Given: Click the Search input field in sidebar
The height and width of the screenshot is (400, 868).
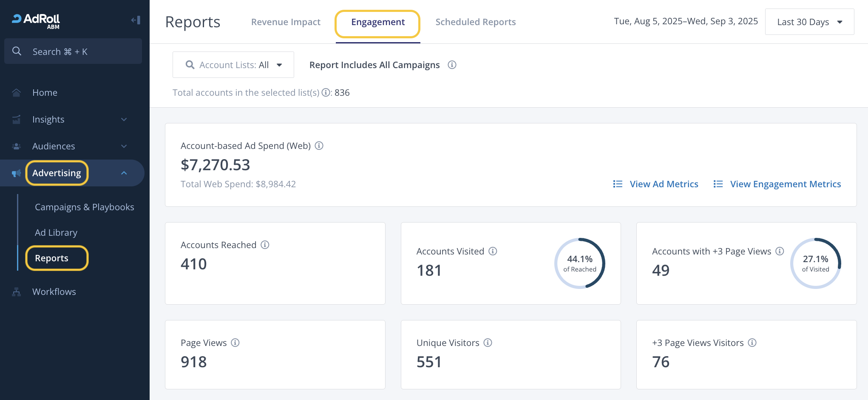Looking at the screenshot, I should coord(73,51).
